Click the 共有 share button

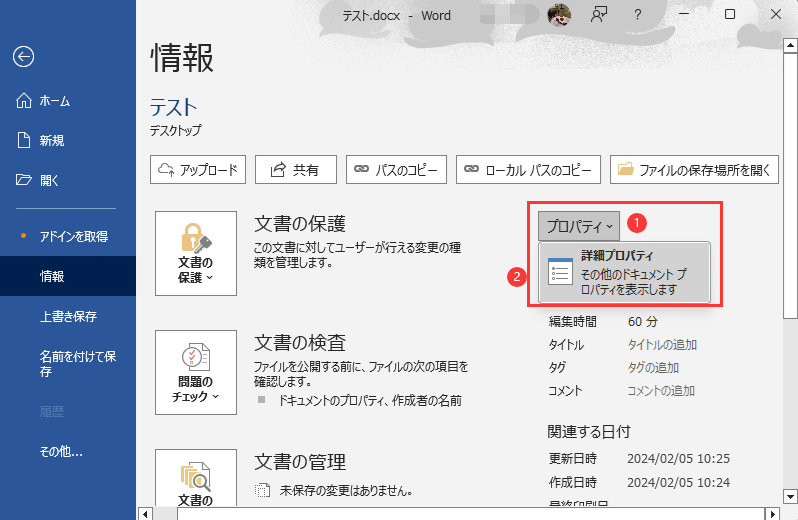pyautogui.click(x=296, y=169)
